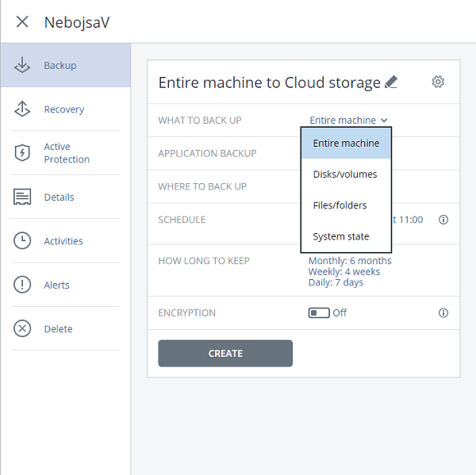Viewport: 476px width, 475px height.
Task: Choose Disks/volumes from the dropdown list
Action: click(346, 174)
